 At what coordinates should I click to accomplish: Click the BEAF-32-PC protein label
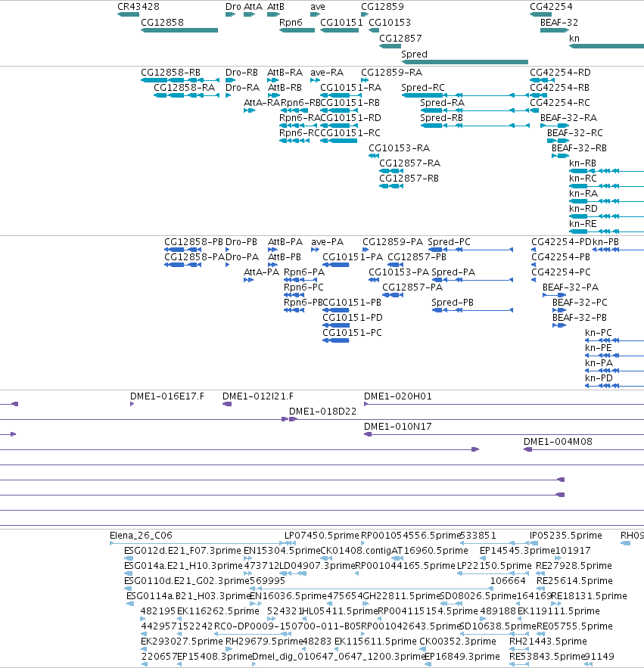point(580,303)
